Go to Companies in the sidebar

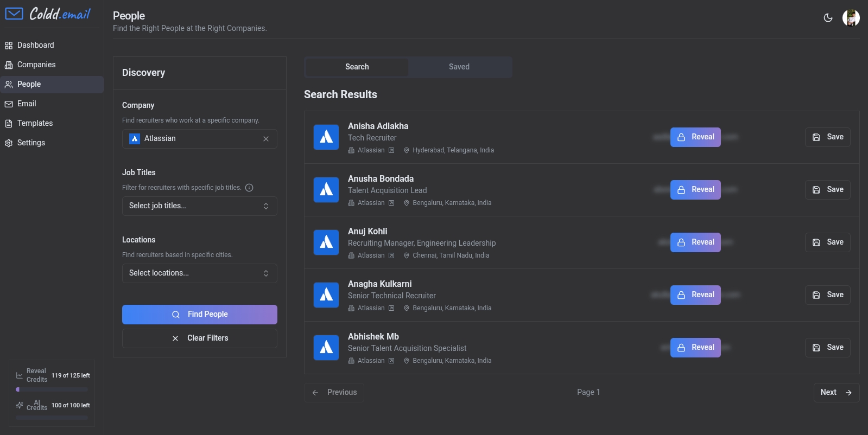pos(52,65)
